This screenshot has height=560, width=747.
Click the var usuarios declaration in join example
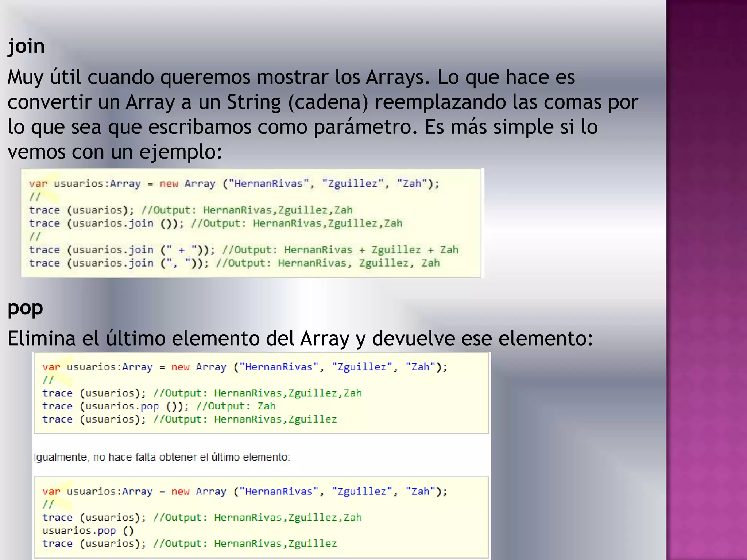coord(234,183)
